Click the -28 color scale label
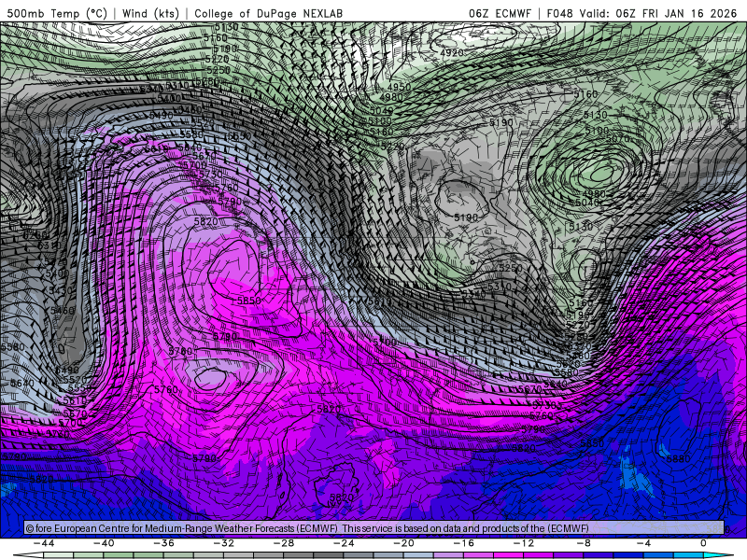 coord(284,543)
